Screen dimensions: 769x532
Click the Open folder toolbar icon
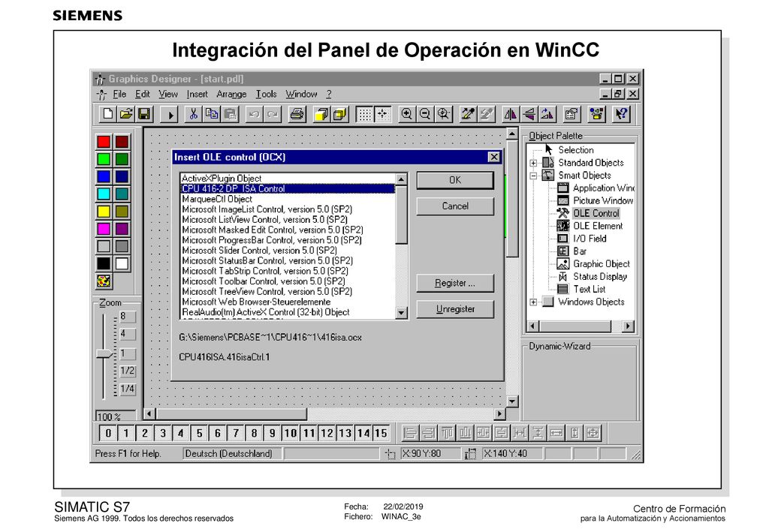coord(125,114)
